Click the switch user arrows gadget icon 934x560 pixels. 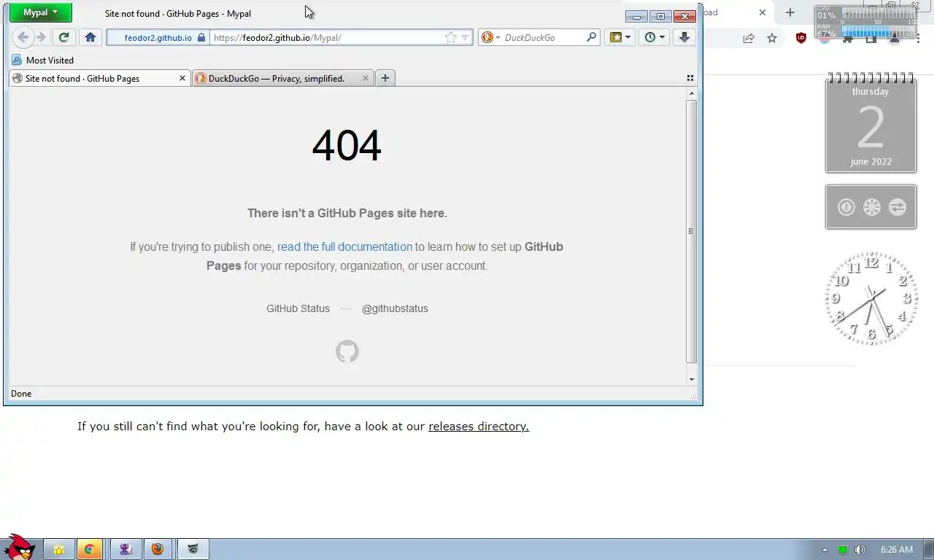pyautogui.click(x=898, y=207)
